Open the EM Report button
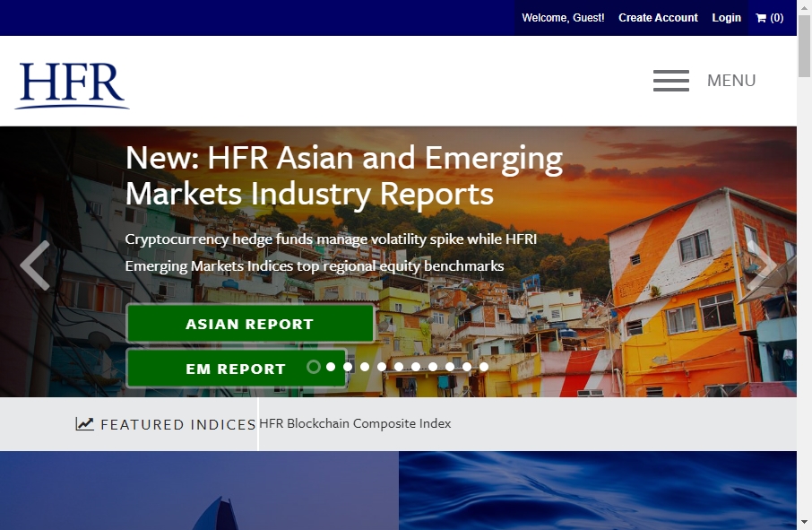The width and height of the screenshot is (812, 530). [x=236, y=369]
